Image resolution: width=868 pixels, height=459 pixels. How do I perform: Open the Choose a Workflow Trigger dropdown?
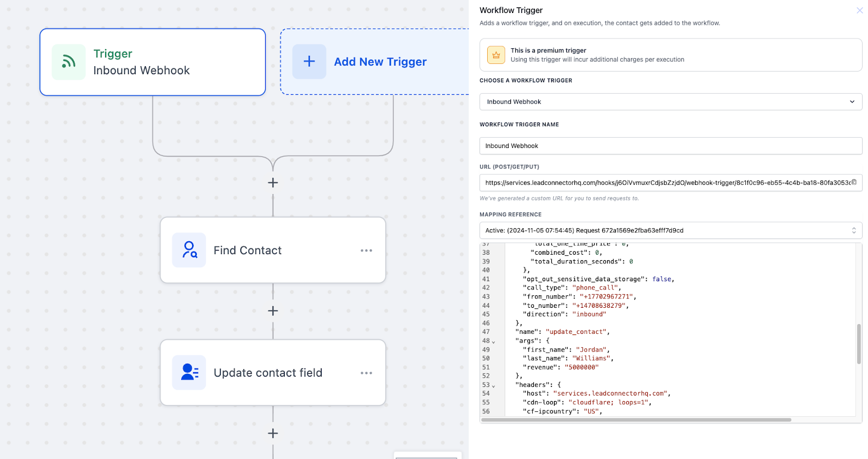tap(671, 102)
